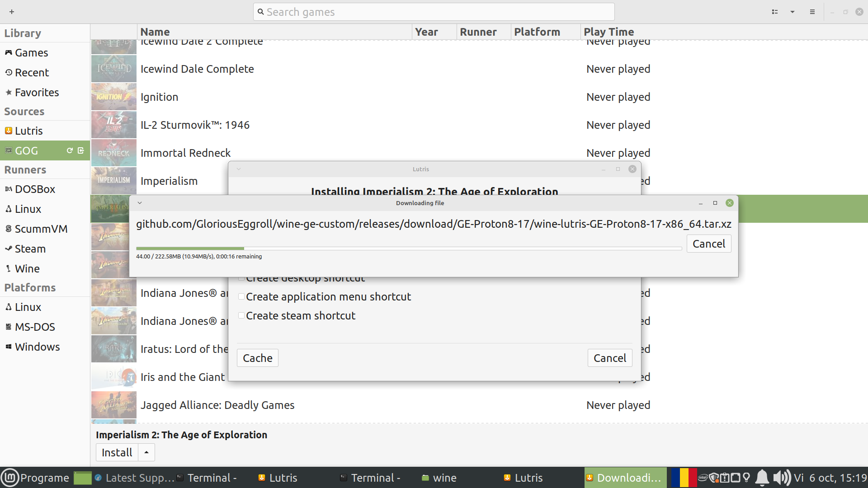Viewport: 868px width, 488px height.
Task: Sort games by the Year column
Action: coord(434,32)
